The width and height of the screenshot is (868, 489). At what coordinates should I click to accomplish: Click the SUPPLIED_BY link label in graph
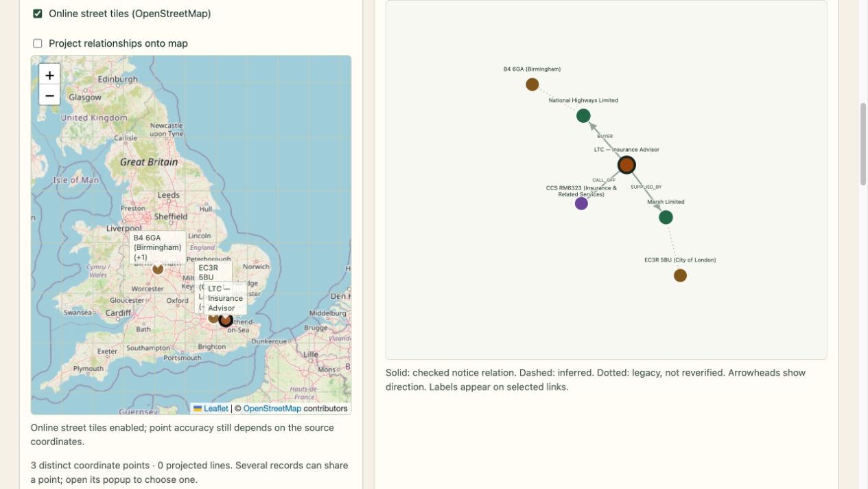(646, 187)
